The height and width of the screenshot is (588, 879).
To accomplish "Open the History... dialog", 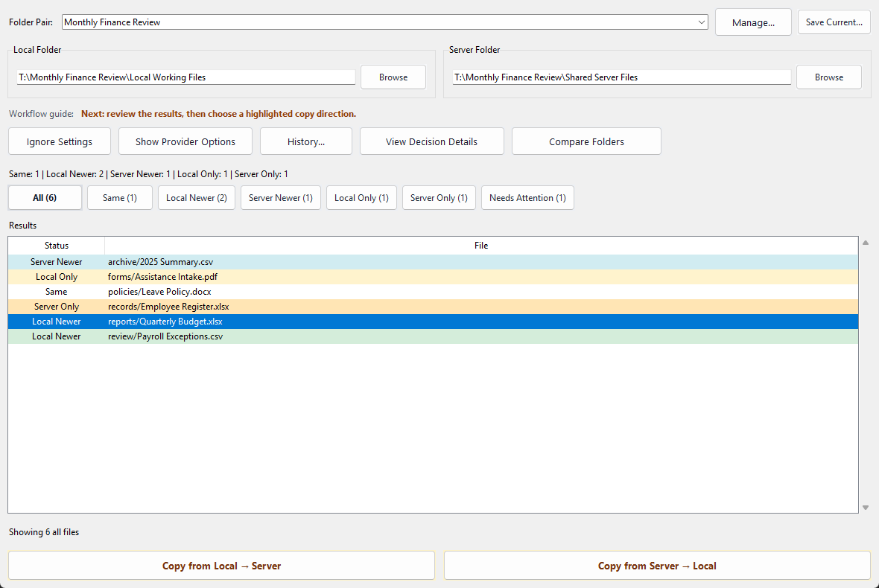I will (x=306, y=141).
